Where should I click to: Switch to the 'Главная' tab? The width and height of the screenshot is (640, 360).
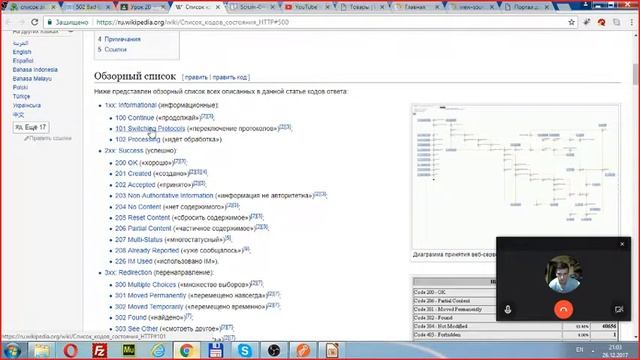pos(416,7)
